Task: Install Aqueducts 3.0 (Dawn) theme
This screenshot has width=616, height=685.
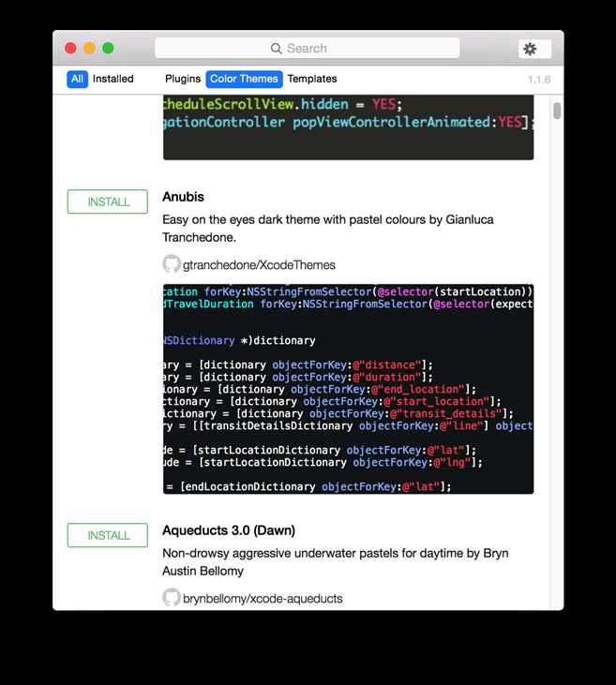Action: (108, 535)
